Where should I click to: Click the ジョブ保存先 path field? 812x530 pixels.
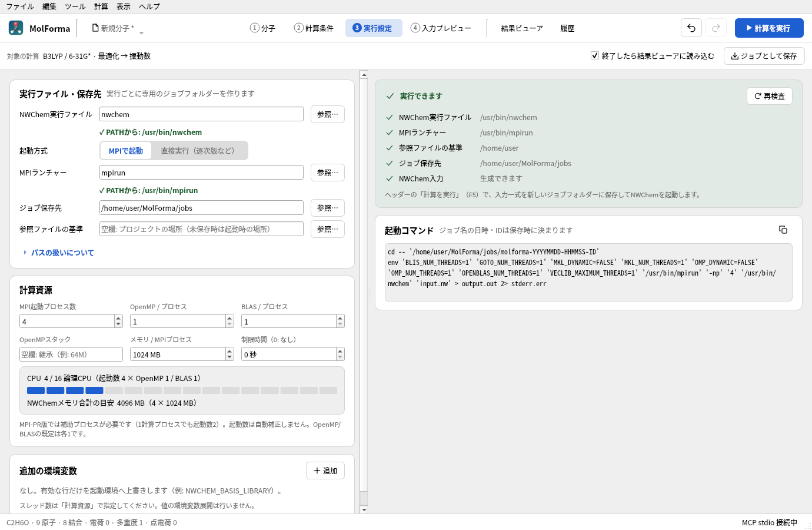(201, 208)
